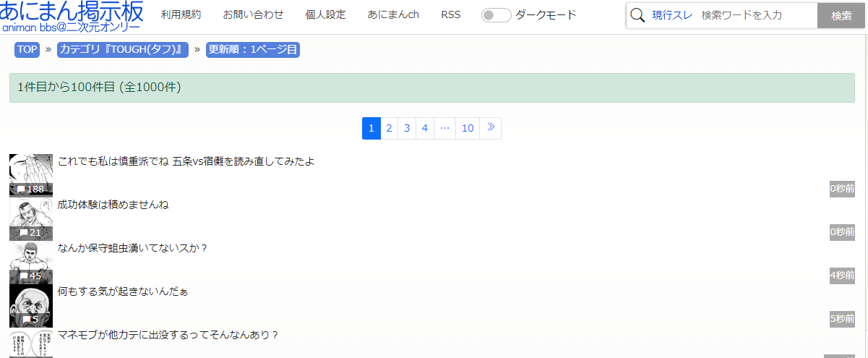
Task: Open the あにまん掲示板 site logo
Action: (x=72, y=16)
